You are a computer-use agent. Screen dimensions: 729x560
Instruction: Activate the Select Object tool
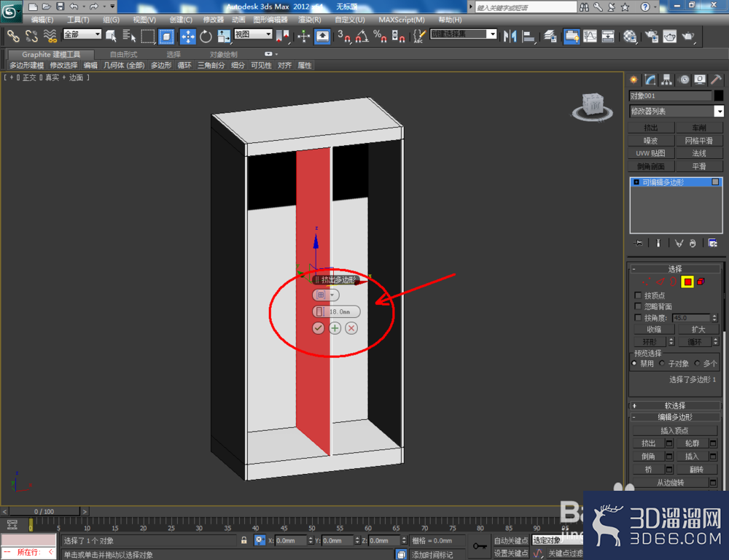tap(111, 36)
